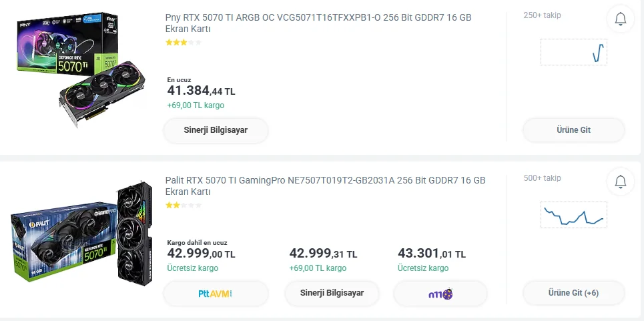View the Palit price history chart
This screenshot has height=321, width=644.
573,215
